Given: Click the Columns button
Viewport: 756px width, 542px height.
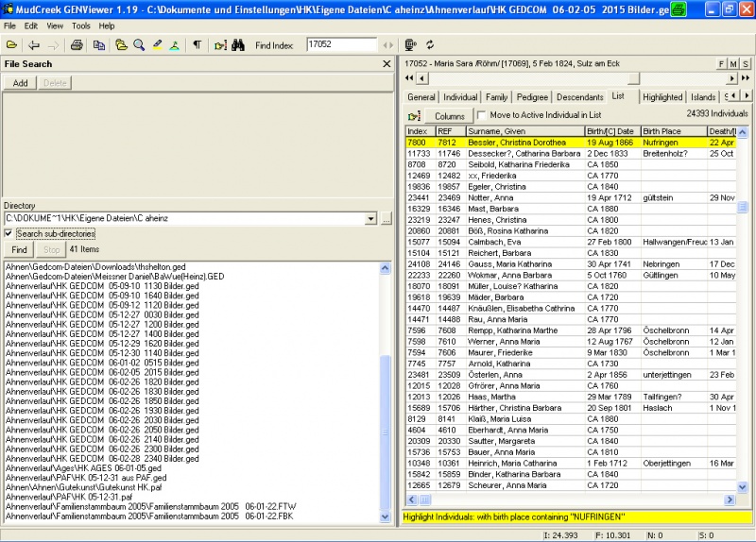Looking at the screenshot, I should (x=449, y=115).
